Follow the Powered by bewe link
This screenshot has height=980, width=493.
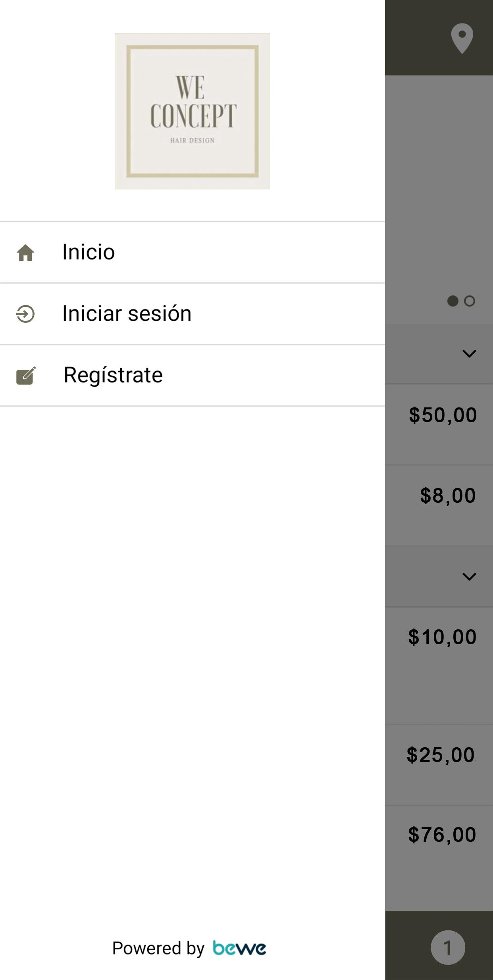(189, 948)
